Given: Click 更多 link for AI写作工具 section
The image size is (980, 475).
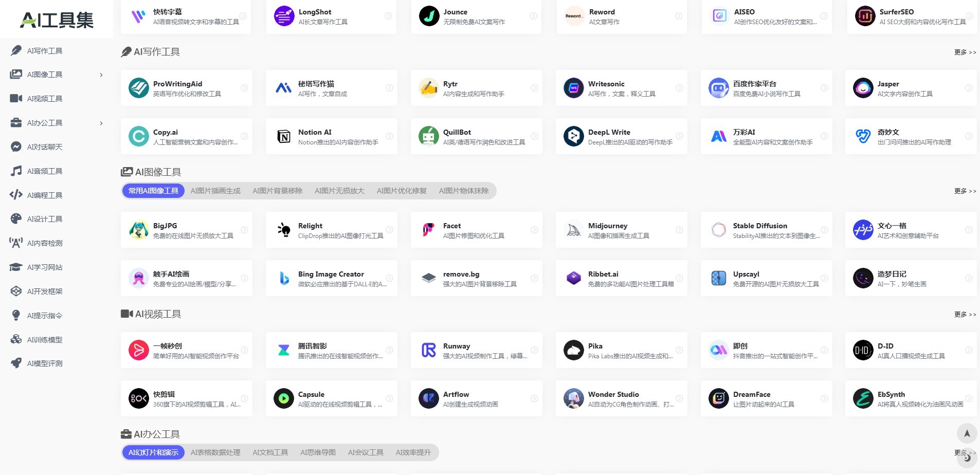Looking at the screenshot, I should pos(965,52).
